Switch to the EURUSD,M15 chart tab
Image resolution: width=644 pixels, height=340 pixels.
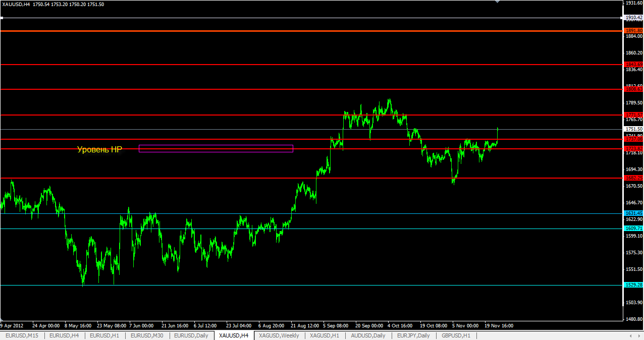pyautogui.click(x=22, y=335)
